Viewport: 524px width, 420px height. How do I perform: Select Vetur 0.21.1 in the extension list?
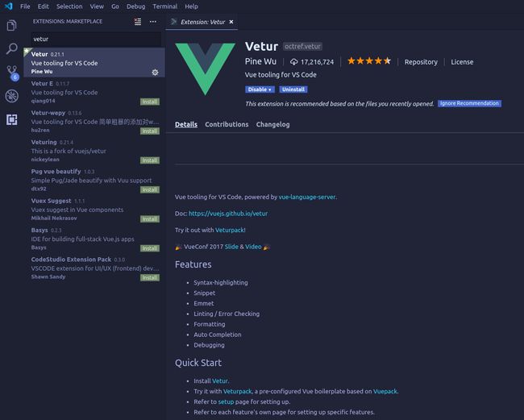point(94,63)
